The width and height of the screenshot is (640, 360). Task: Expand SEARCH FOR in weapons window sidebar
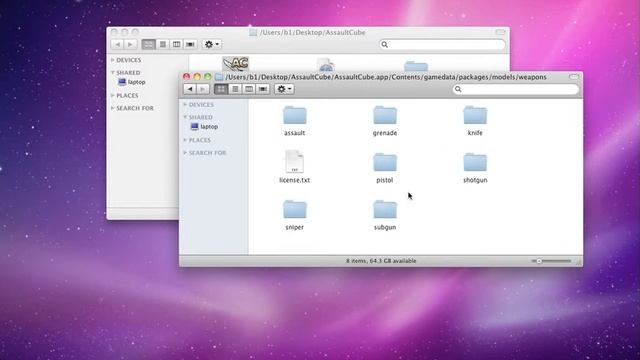(x=185, y=153)
